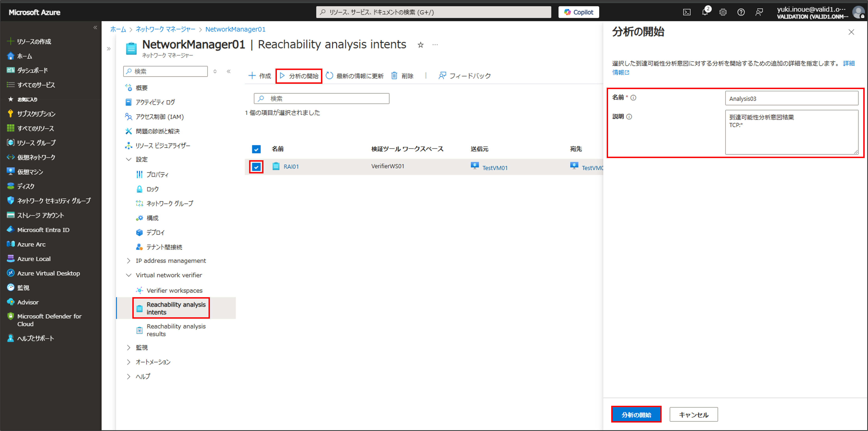Open Network security groups
The height and width of the screenshot is (431, 868).
[49, 201]
